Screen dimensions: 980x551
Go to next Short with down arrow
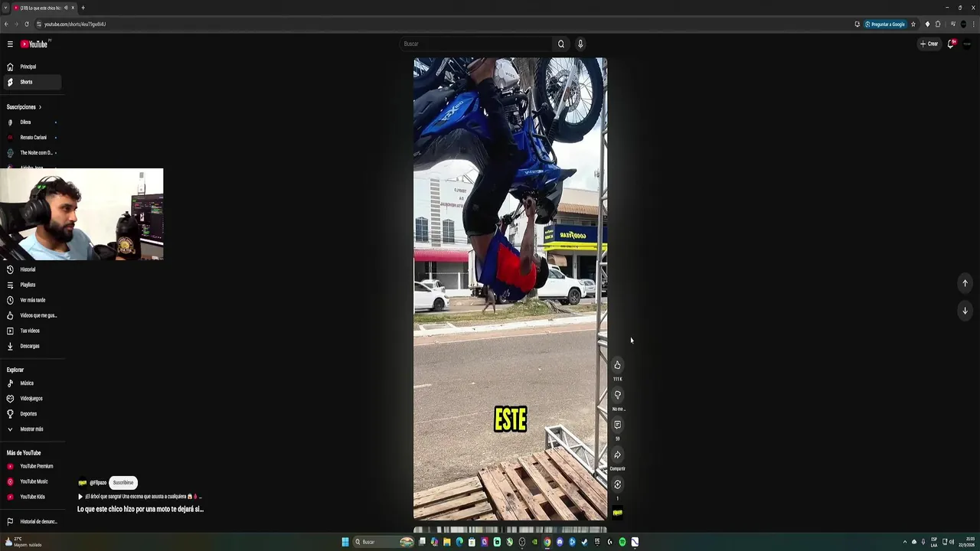click(965, 311)
